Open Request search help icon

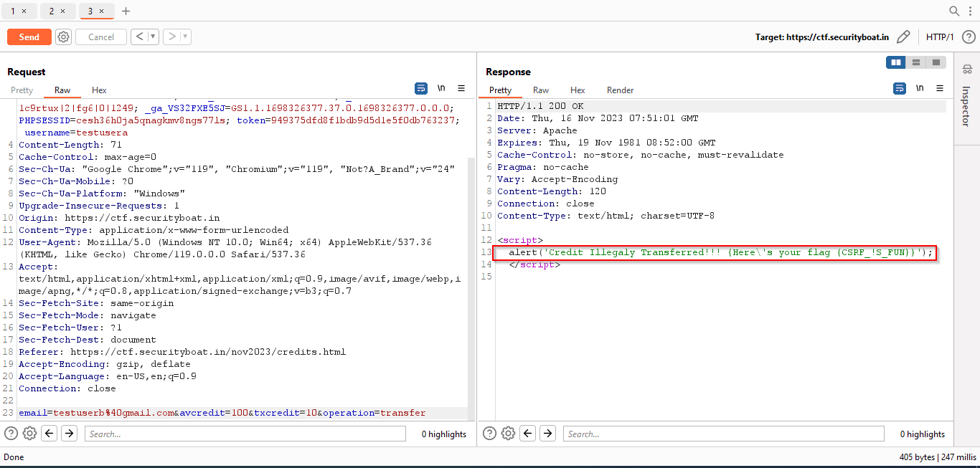pos(11,433)
